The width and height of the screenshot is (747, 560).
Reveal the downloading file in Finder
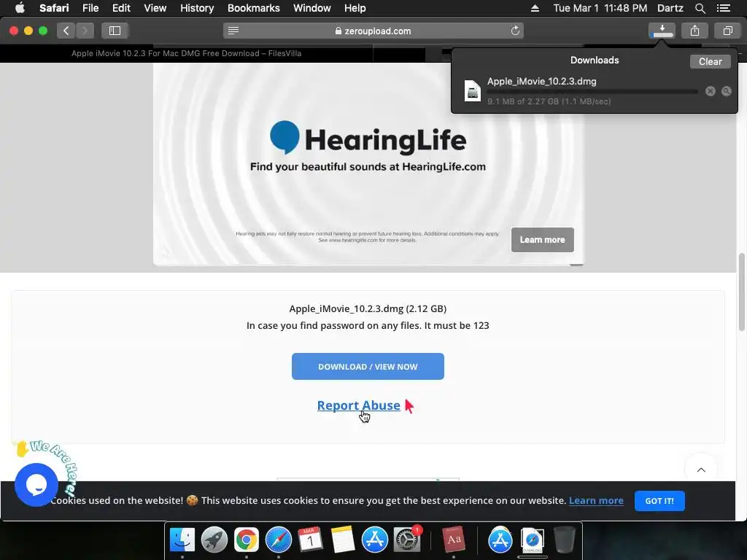click(726, 91)
